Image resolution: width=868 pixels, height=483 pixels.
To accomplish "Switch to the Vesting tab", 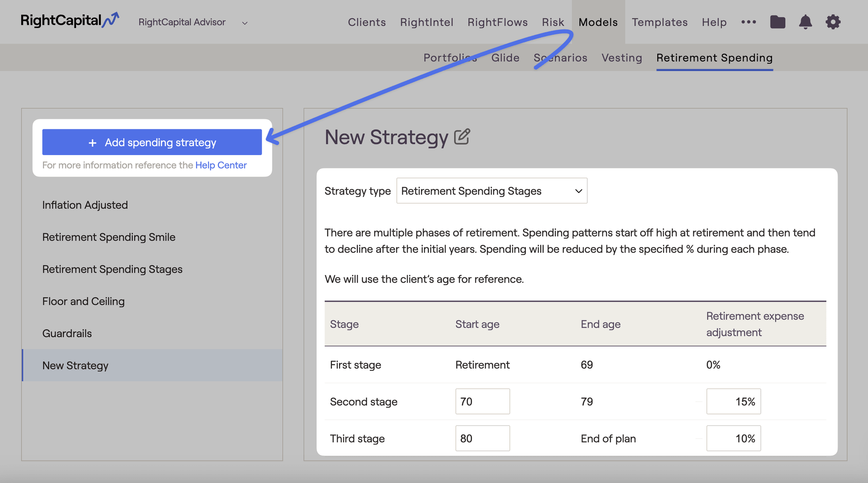I will pyautogui.click(x=622, y=58).
